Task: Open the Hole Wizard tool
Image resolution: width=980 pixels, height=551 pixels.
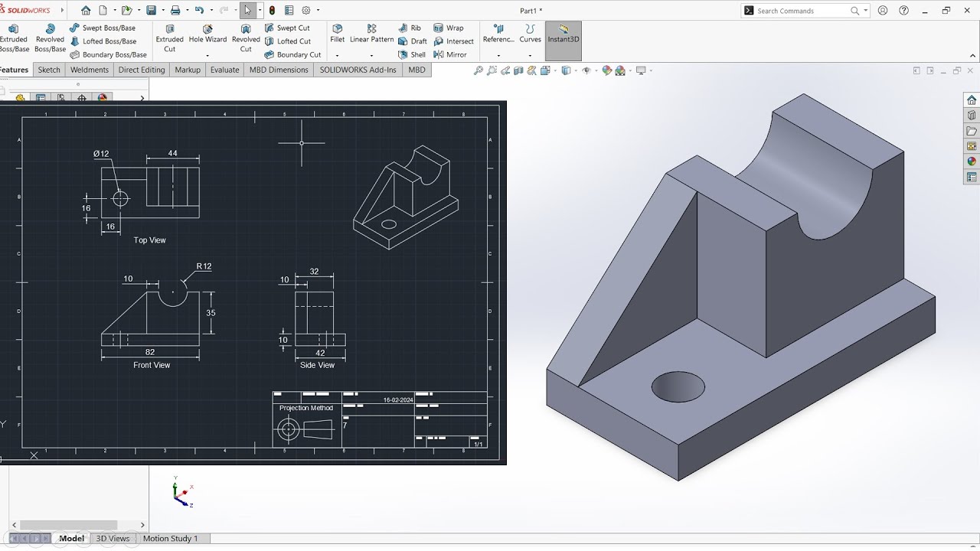Action: tap(207, 34)
